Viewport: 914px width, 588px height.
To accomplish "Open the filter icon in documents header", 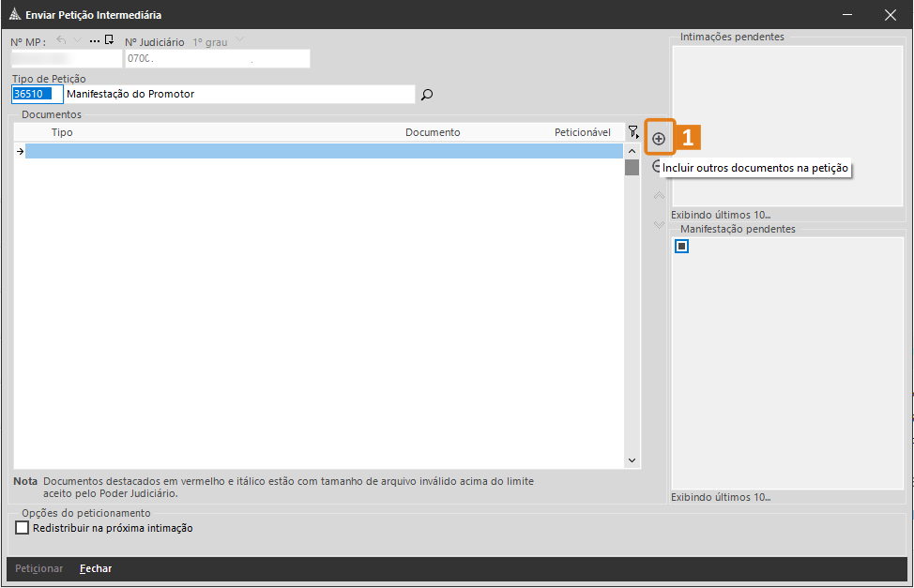I will click(633, 132).
